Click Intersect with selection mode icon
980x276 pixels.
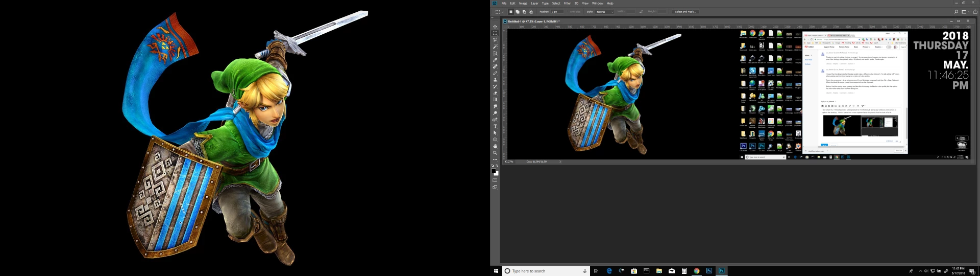[x=531, y=12]
